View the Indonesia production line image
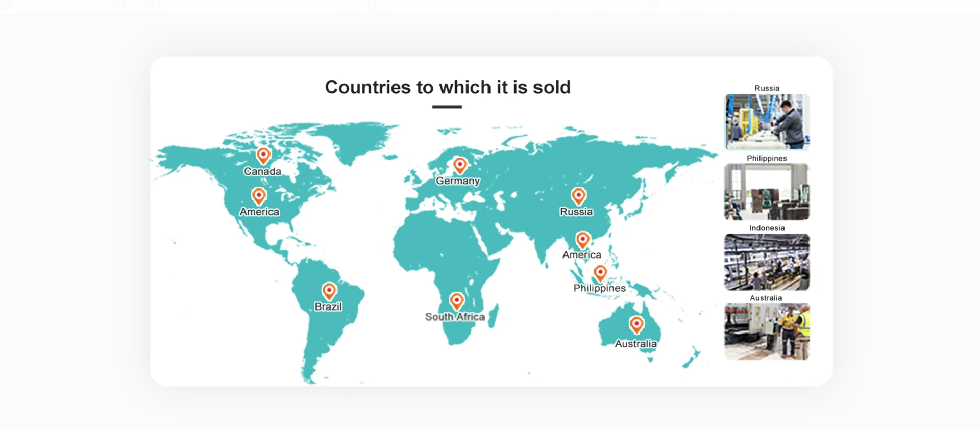The height and width of the screenshot is (436, 980). point(767,262)
